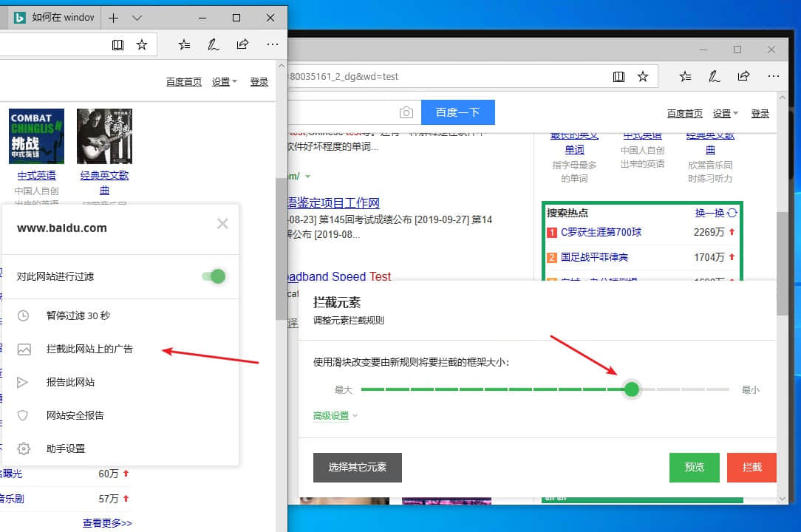Open the share icon in the left browser window
The width and height of the screenshot is (801, 532).
coord(242,44)
